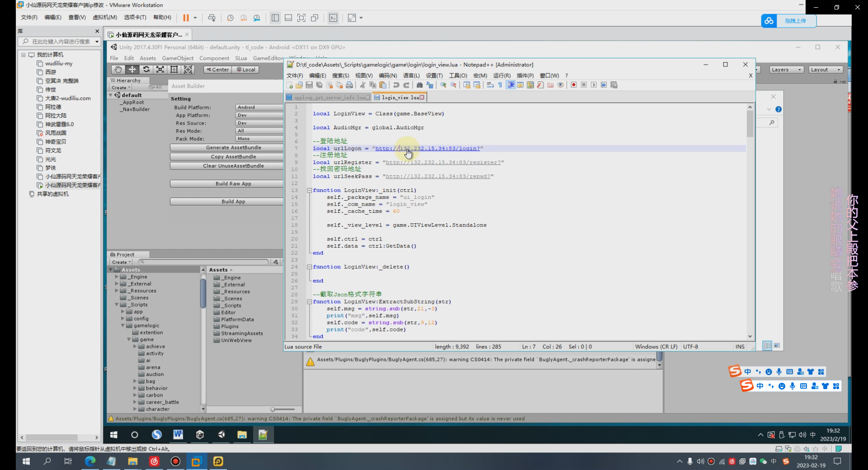The height and width of the screenshot is (470, 868).
Task: Open Notepad++ 搜索(S) menu
Action: [340, 75]
